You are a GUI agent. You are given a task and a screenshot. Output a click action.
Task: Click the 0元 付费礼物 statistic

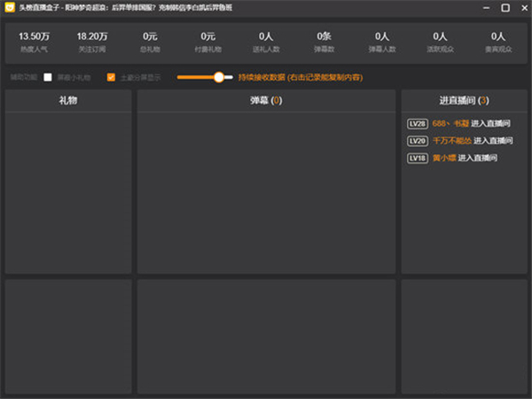207,42
